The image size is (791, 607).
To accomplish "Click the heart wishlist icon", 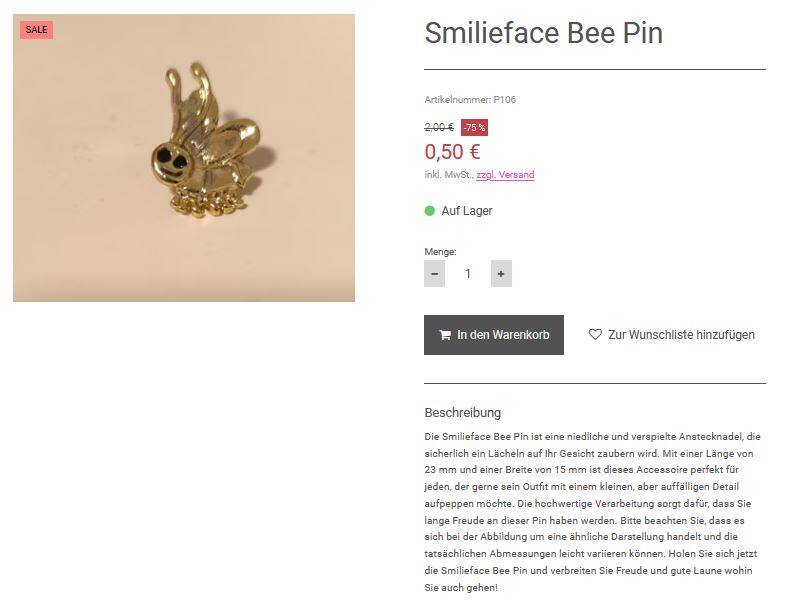I will coord(595,335).
